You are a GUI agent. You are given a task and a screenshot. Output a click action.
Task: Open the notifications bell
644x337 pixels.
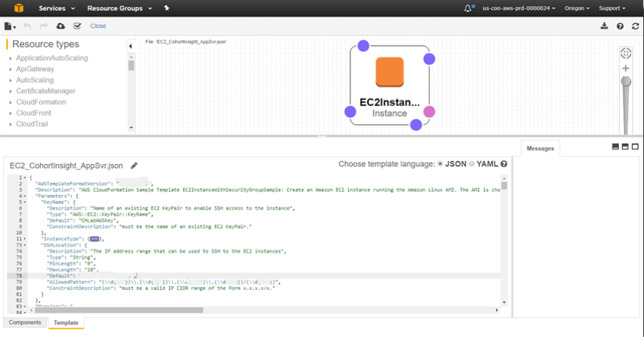point(468,8)
